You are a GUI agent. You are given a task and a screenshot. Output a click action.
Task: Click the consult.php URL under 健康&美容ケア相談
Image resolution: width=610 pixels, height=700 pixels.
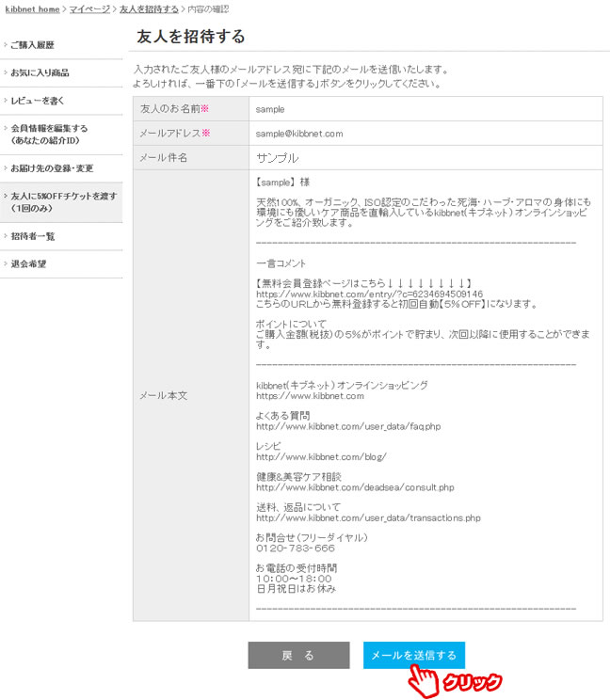355,487
